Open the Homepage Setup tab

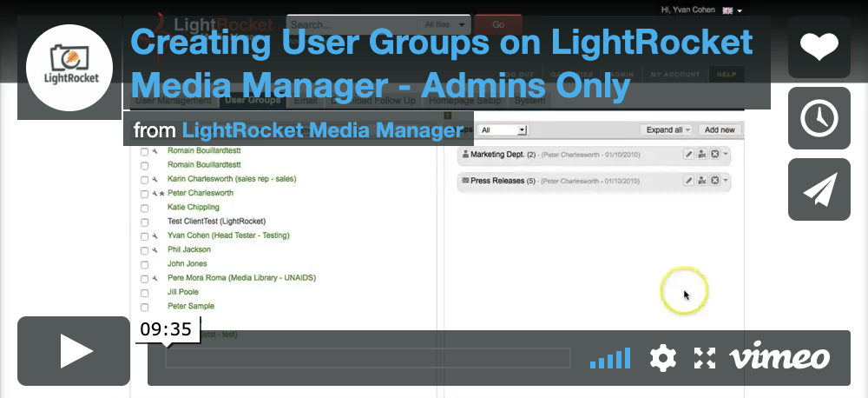click(x=465, y=101)
